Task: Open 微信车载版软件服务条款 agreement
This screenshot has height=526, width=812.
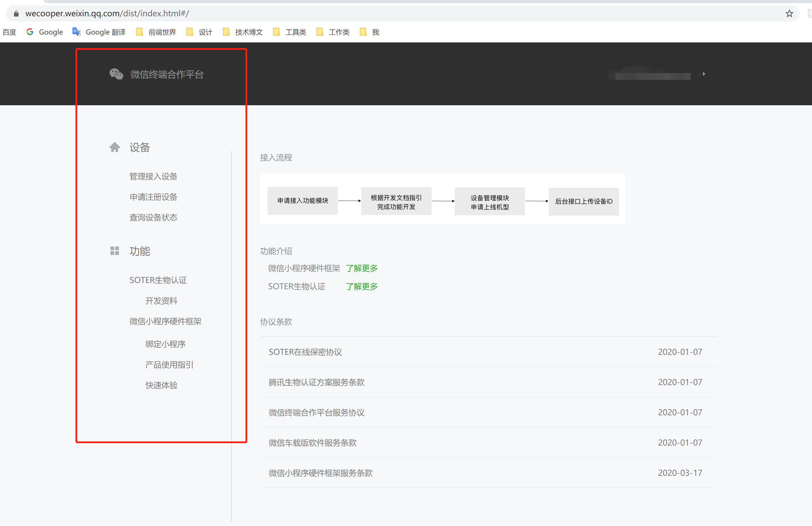Action: coord(312,442)
